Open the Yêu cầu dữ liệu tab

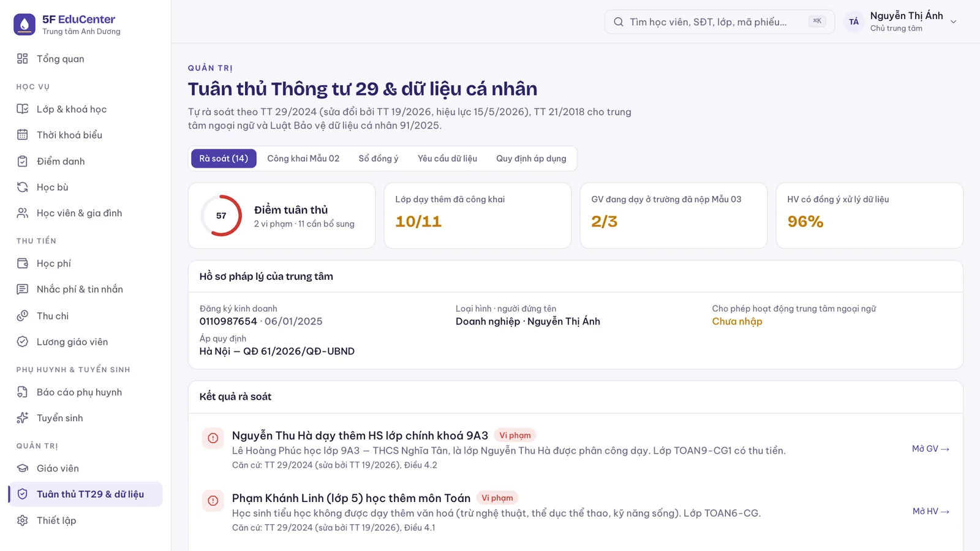tap(447, 159)
